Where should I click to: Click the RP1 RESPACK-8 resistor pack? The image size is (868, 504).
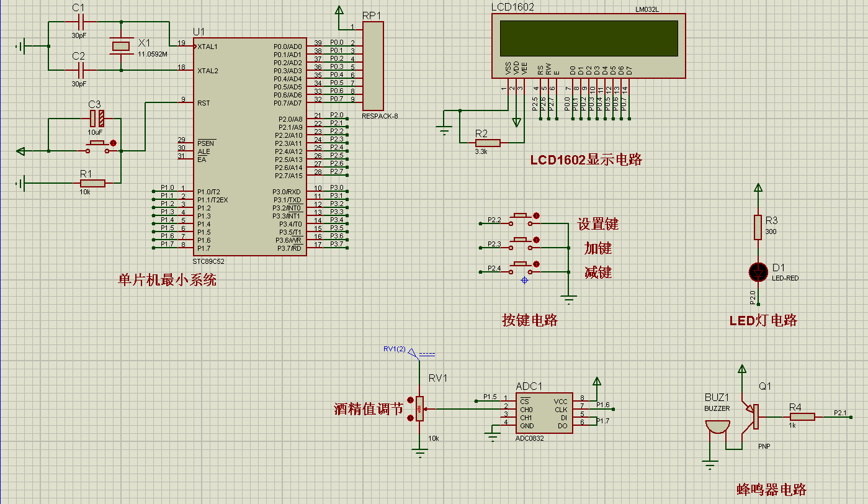pos(373,66)
